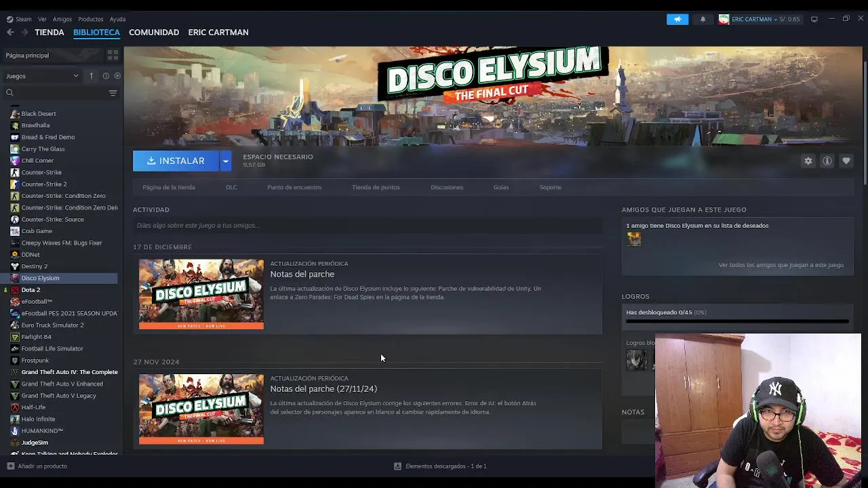Open Notas del parche (27/11/24) title
Viewport: 868px width, 488px height.
(323, 388)
